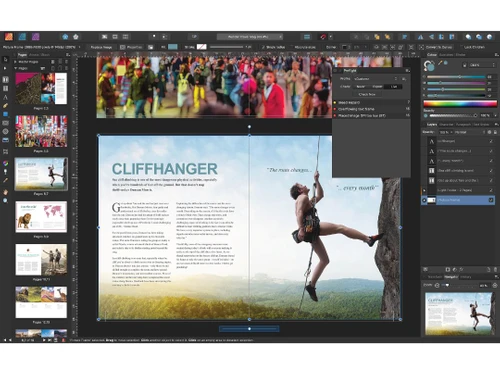The width and height of the screenshot is (500, 375).
Task: Delete layer with Layers panel trash icon
Action: 496,269
